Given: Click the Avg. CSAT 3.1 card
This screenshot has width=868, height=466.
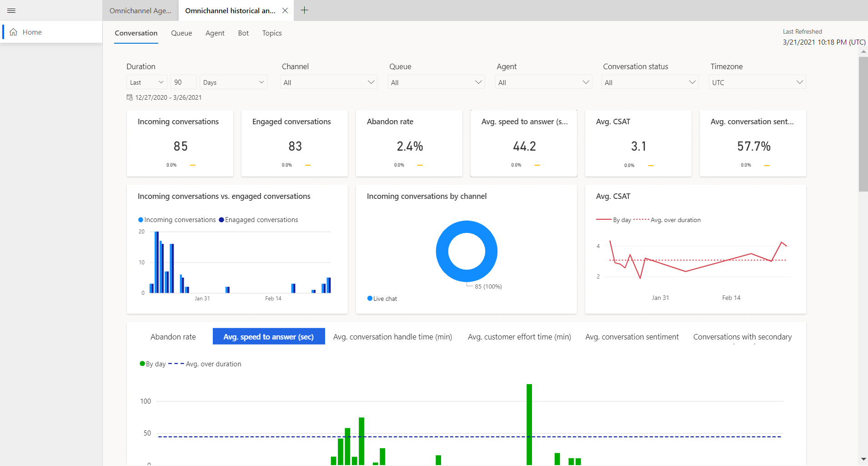Looking at the screenshot, I should (x=638, y=143).
